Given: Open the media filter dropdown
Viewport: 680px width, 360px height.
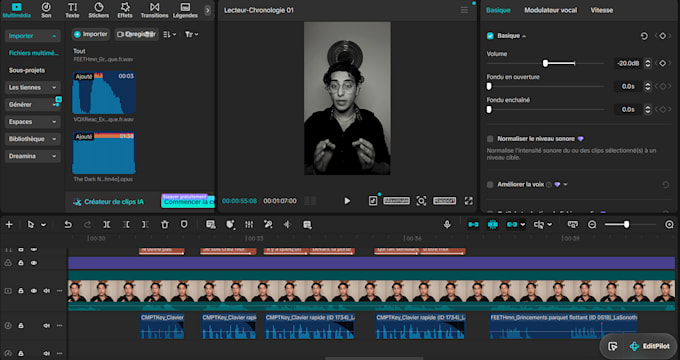Looking at the screenshot, I should 191,34.
